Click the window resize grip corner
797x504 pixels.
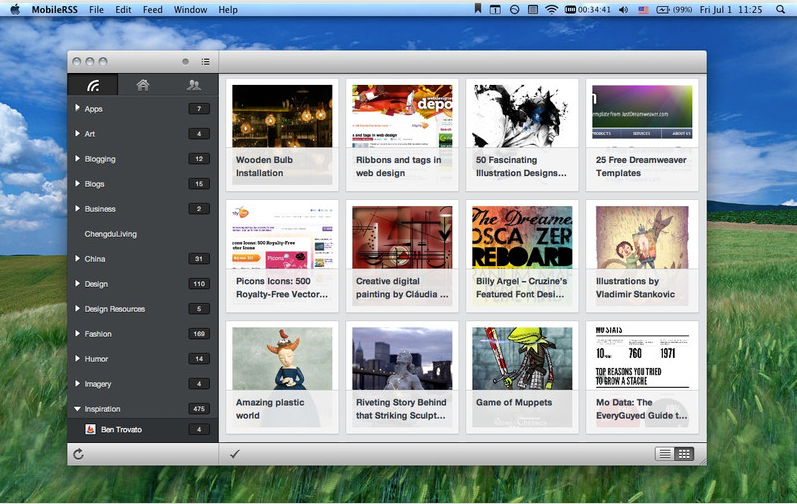click(x=702, y=461)
